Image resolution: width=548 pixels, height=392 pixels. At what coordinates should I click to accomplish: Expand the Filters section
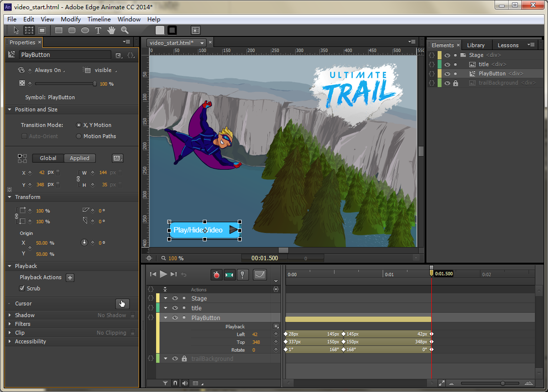pos(9,324)
